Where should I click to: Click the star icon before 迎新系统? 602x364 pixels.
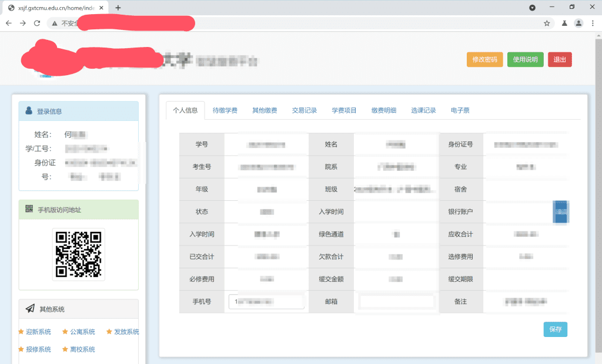click(x=21, y=331)
